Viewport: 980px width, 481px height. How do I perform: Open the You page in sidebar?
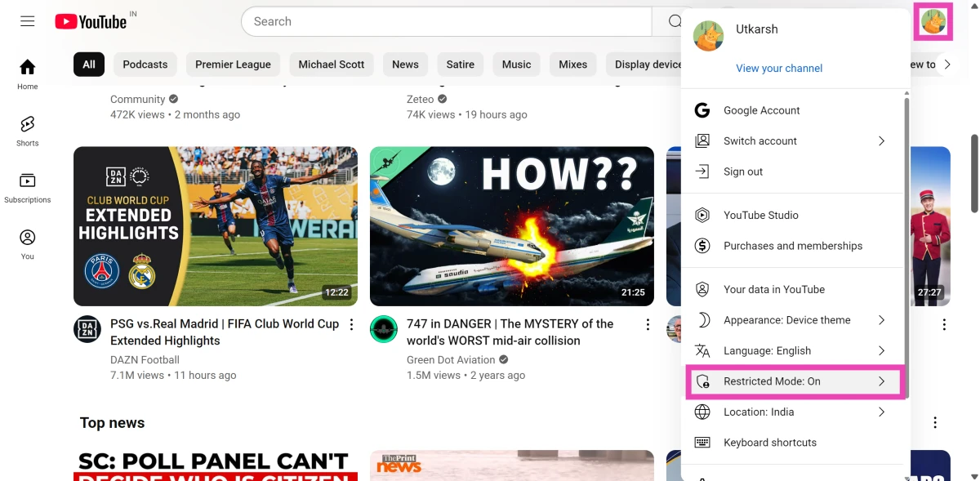pyautogui.click(x=28, y=244)
